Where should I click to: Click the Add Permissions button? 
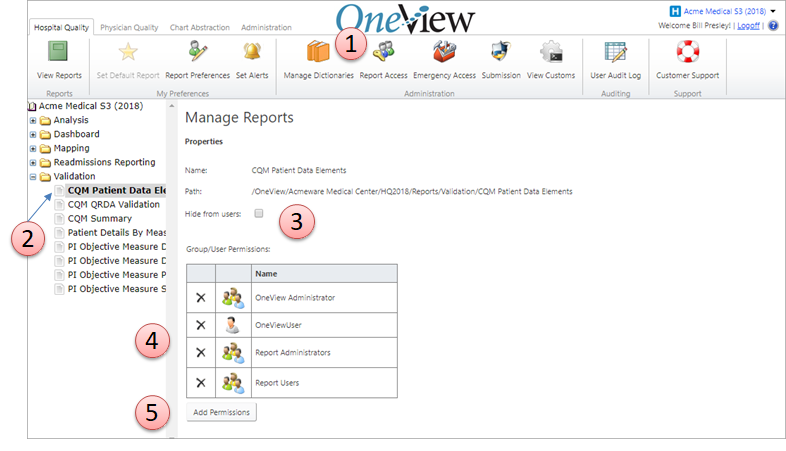[222, 412]
